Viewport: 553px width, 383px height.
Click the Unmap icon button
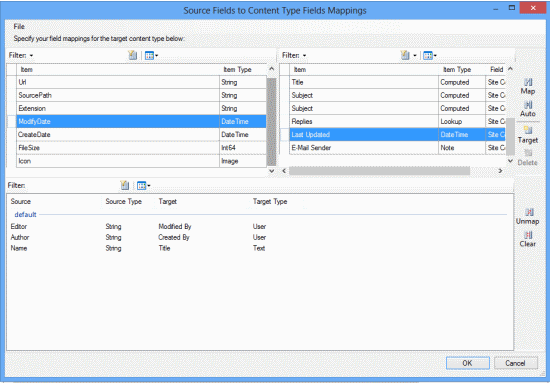tap(528, 216)
